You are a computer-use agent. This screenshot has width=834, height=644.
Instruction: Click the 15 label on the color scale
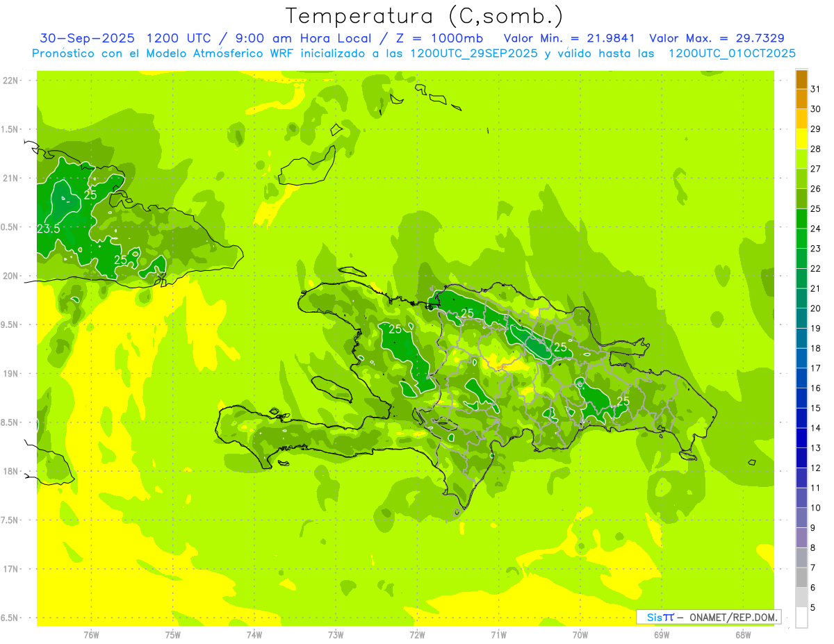coord(815,408)
